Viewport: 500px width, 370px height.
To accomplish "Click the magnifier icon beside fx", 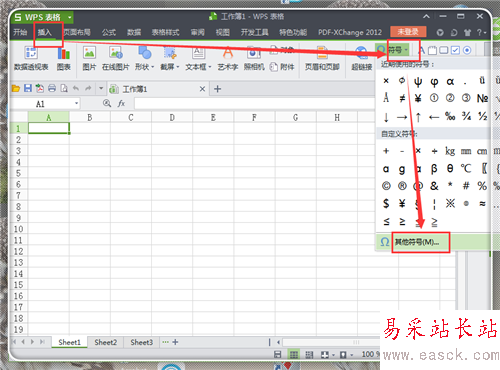I will 107,103.
